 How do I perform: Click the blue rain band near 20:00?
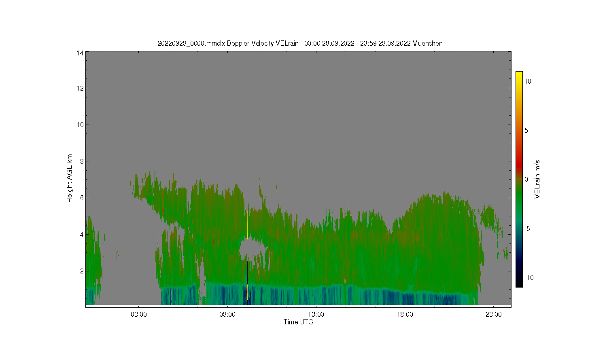pyautogui.click(x=449, y=300)
